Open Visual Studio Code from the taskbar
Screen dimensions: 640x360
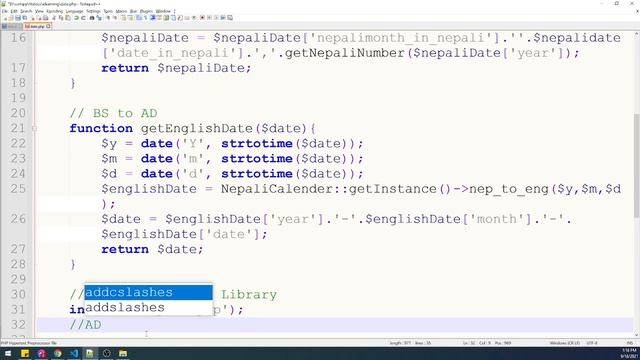click(74, 353)
